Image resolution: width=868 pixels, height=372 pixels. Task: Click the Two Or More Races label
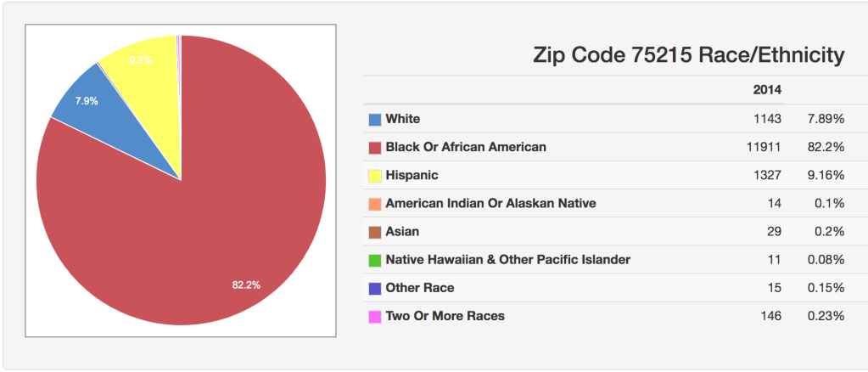[445, 316]
